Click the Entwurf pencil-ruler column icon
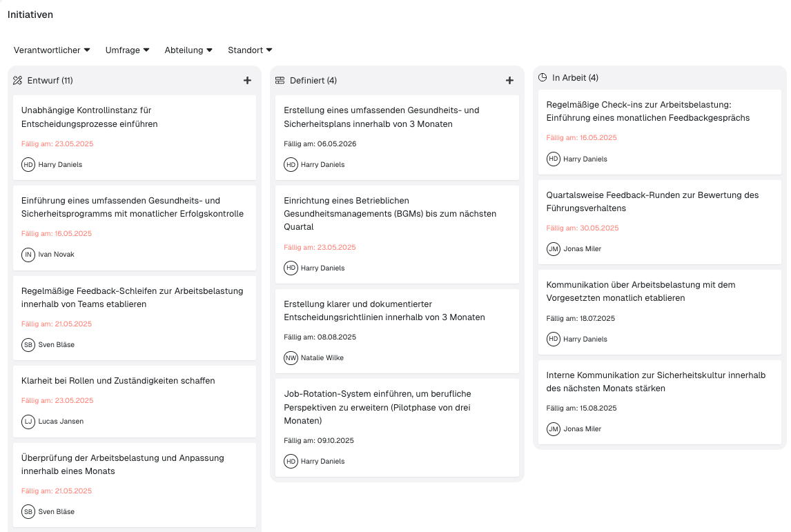791x532 pixels. tap(18, 81)
